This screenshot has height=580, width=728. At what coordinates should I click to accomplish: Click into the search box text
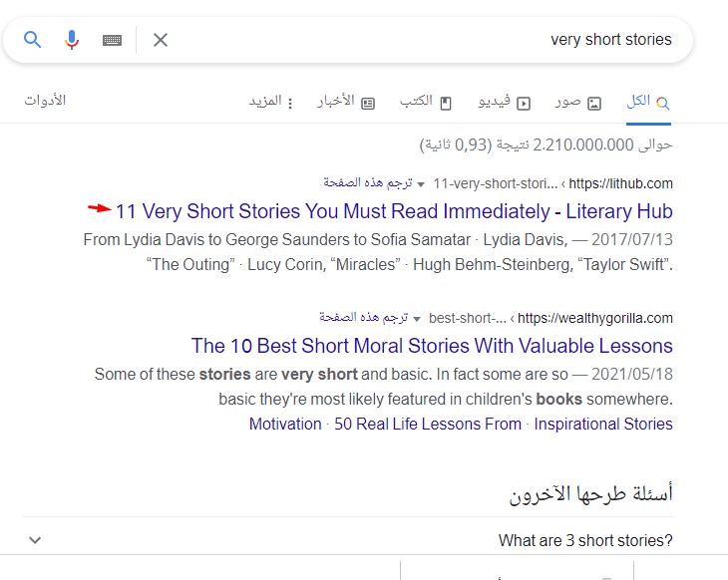[611, 40]
